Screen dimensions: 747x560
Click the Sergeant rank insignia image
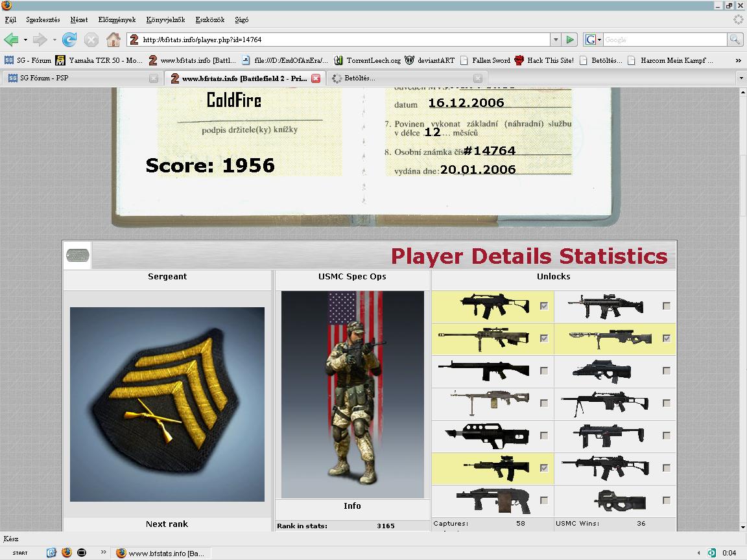pos(167,404)
